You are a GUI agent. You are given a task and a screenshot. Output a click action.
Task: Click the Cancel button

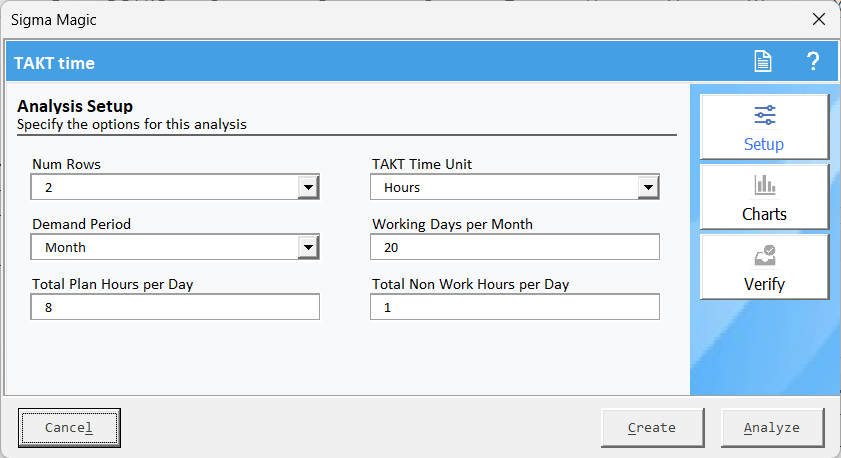(x=69, y=427)
